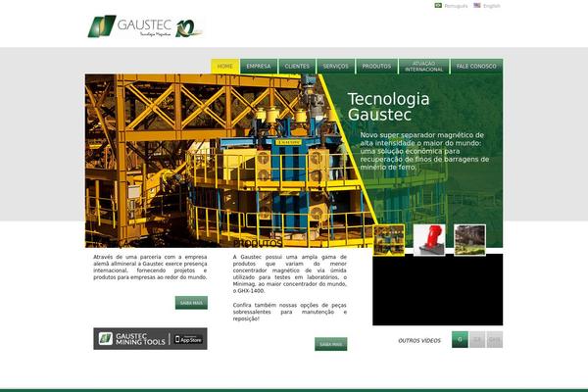Open Gaustec Mining Tools App Store banner
The width and height of the screenshot is (588, 392).
click(150, 339)
